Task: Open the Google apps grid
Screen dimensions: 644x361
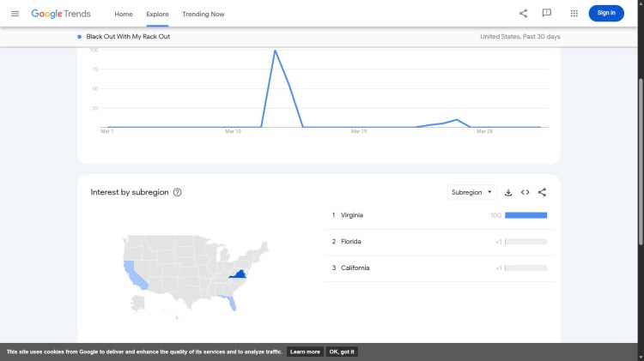Action: pos(574,13)
